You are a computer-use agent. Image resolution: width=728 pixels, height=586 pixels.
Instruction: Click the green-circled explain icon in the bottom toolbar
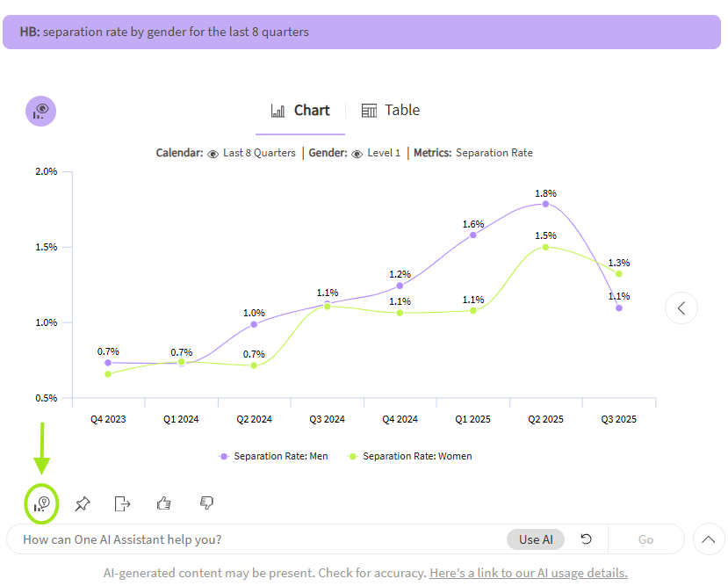pos(41,503)
